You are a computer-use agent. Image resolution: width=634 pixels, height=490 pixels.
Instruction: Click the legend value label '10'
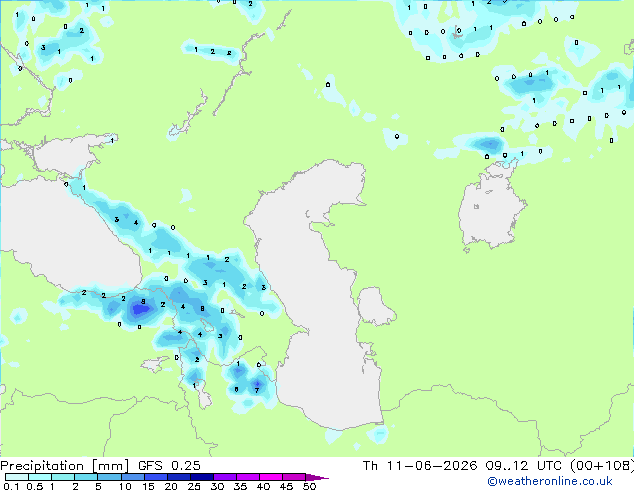pos(125,486)
